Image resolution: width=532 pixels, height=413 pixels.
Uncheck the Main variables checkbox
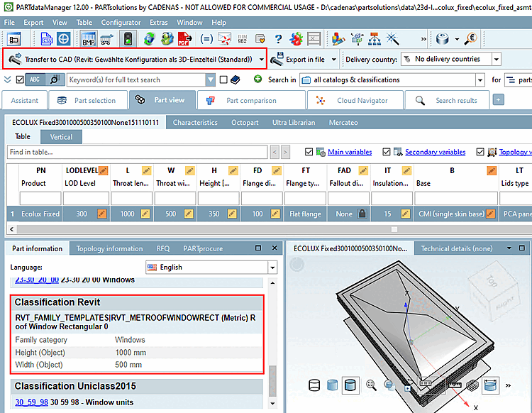point(309,152)
